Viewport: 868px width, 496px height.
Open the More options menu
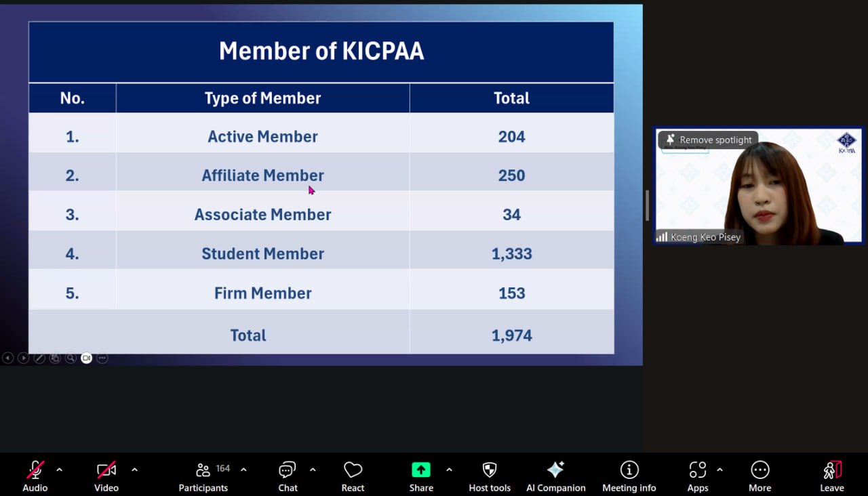(x=759, y=475)
